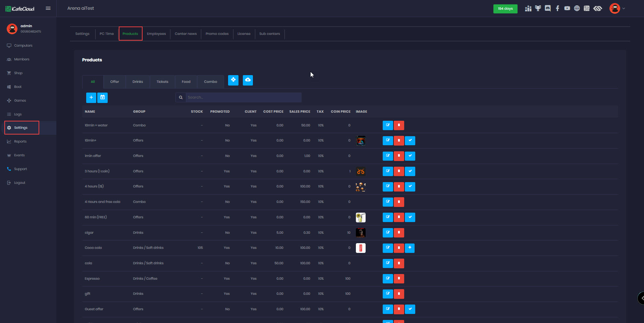
Task: Click the cloud download icon button
Action: coord(248,80)
